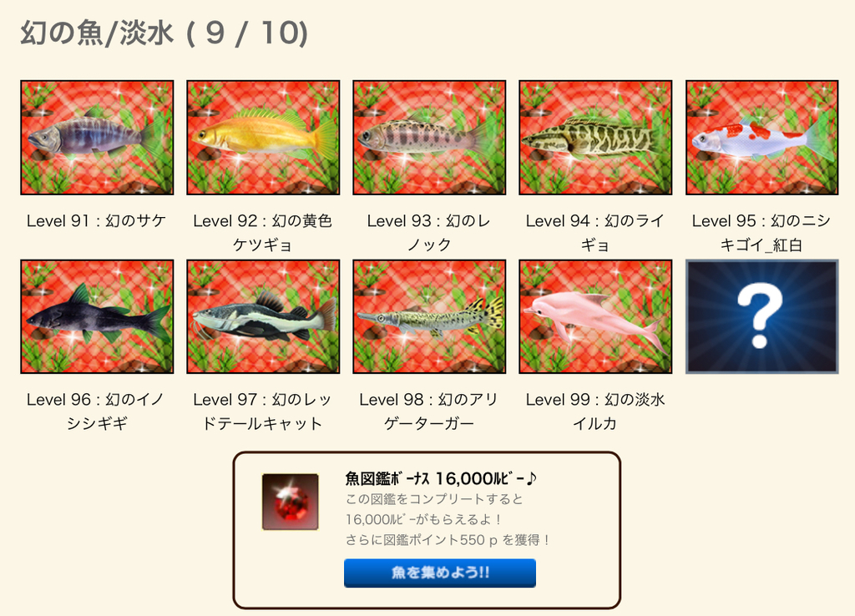This screenshot has height=616, width=855.
Task: Click the 魚図鑑ボーナス 16,000ルビー title
Action: pyautogui.click(x=441, y=478)
